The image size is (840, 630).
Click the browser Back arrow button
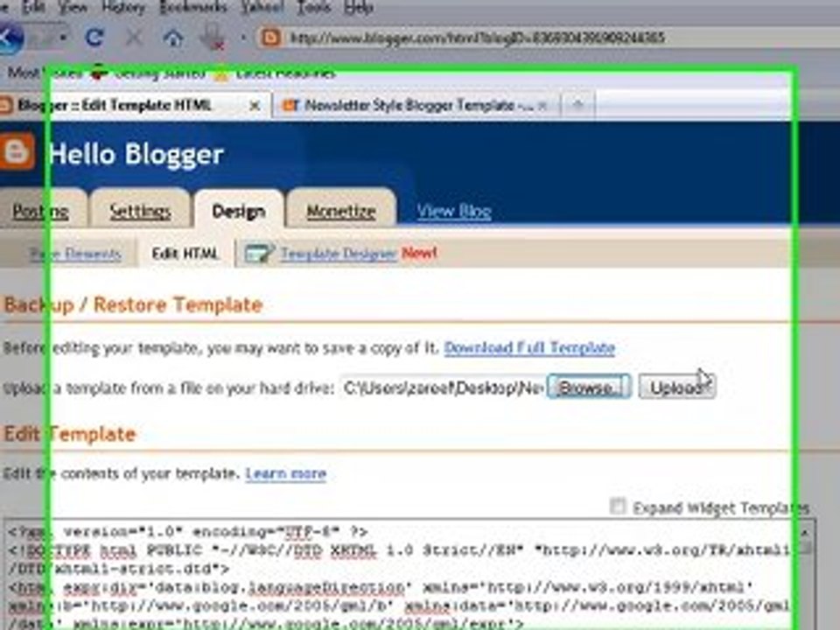(10, 38)
